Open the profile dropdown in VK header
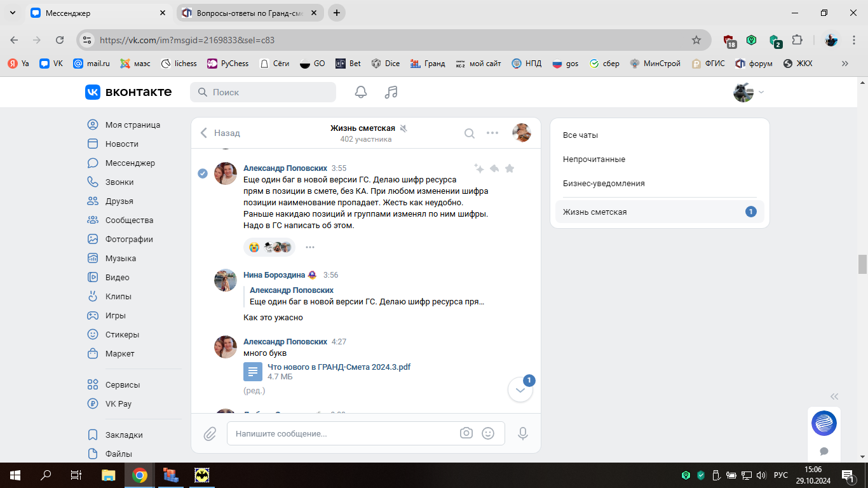 [749, 92]
